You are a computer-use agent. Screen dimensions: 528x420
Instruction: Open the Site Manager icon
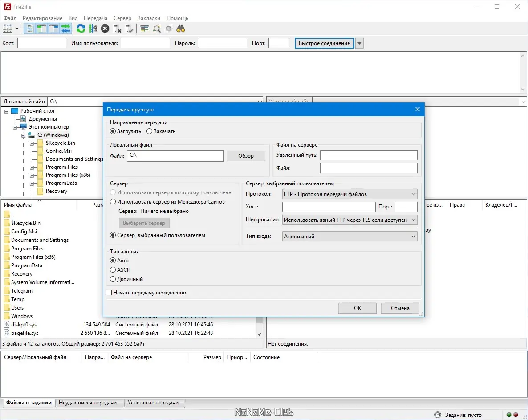point(8,29)
